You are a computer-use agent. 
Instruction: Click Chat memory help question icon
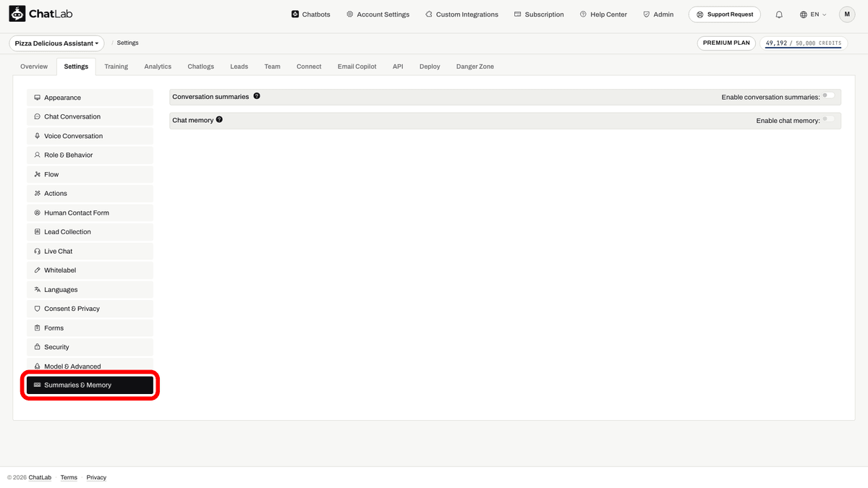[219, 119]
